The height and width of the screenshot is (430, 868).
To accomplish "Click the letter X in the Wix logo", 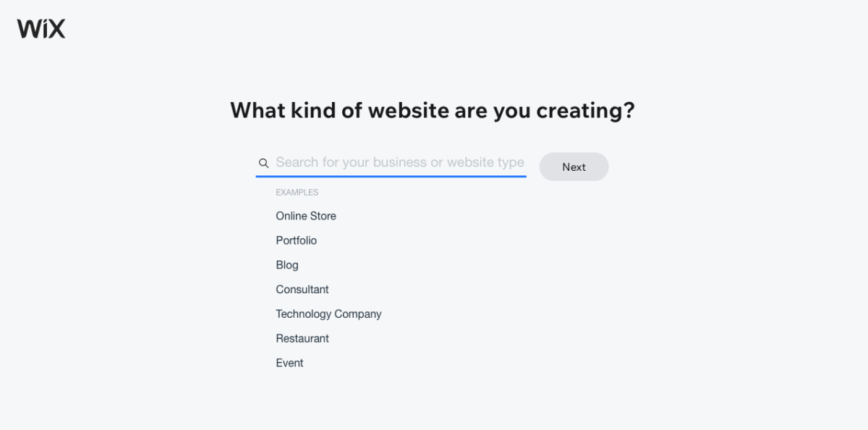I will pos(56,29).
